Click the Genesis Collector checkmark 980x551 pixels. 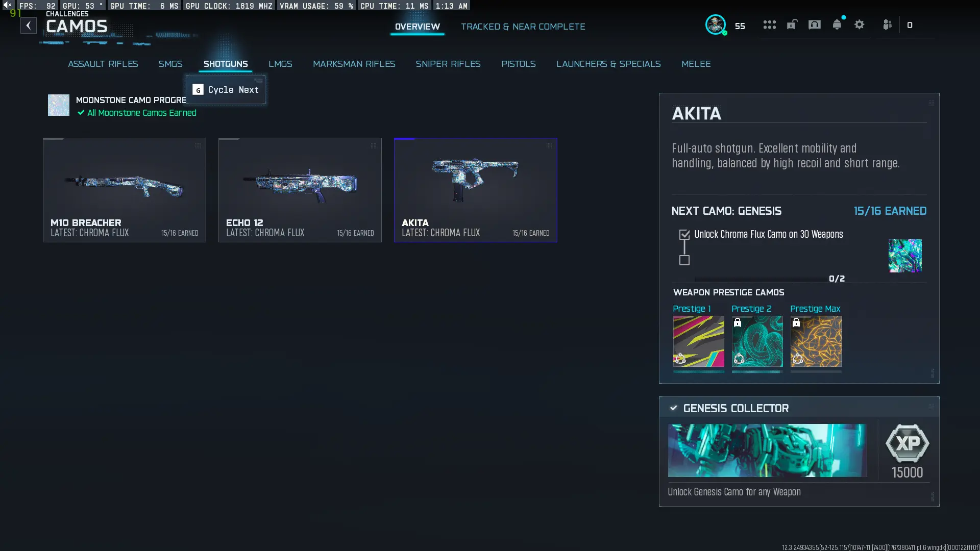pyautogui.click(x=674, y=408)
